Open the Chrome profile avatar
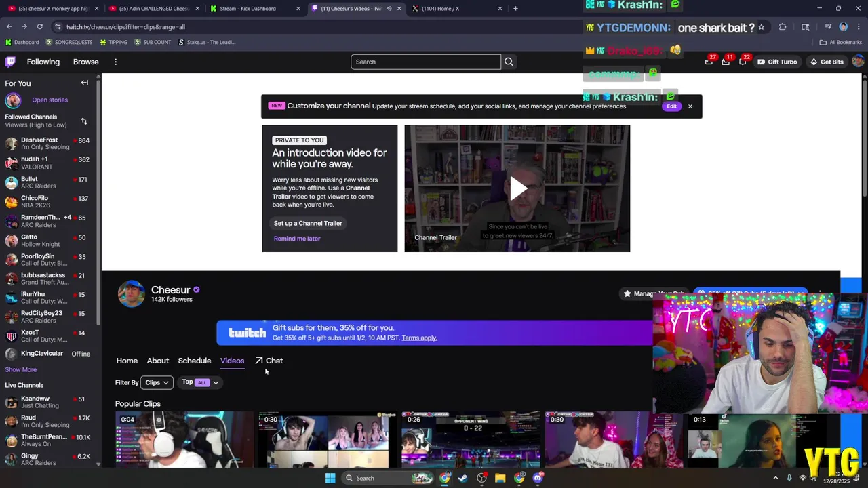This screenshot has height=488, width=868. 843,27
